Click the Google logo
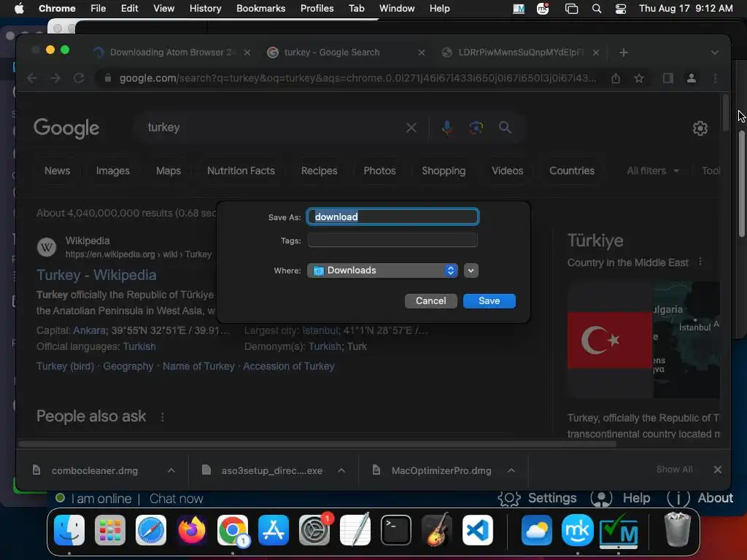 (x=66, y=128)
